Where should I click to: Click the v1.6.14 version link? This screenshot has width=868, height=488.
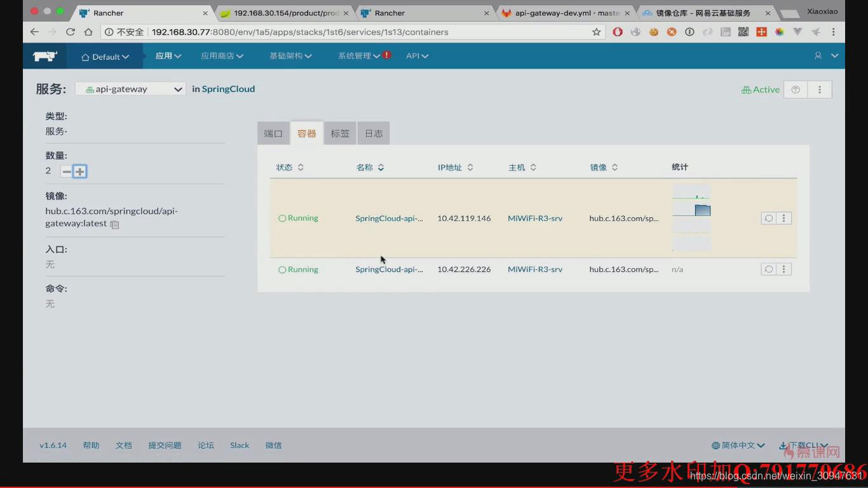(x=53, y=445)
